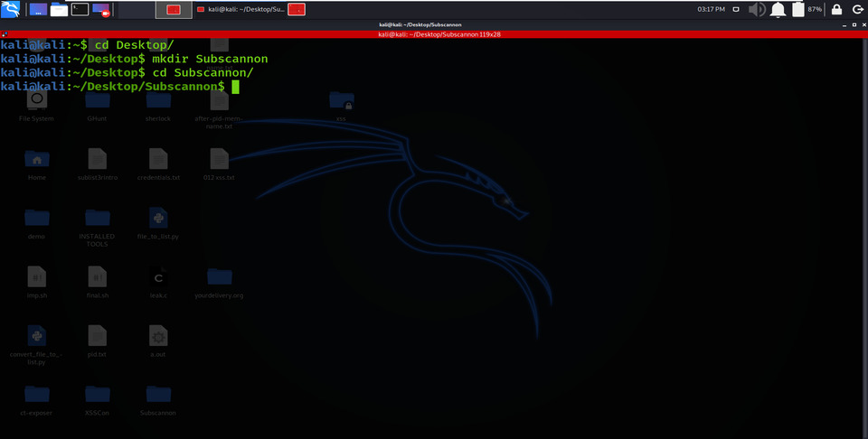868x439 pixels.
Task: Open the volume speaker control
Action: click(756, 9)
